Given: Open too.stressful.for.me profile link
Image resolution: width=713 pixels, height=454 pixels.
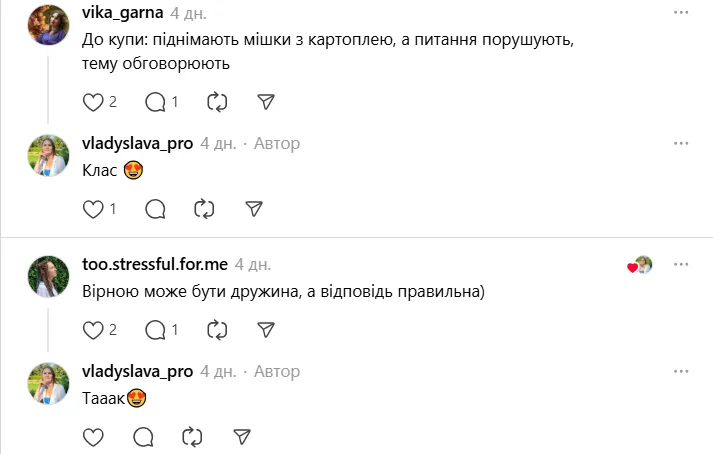Looking at the screenshot, I should pos(154,264).
